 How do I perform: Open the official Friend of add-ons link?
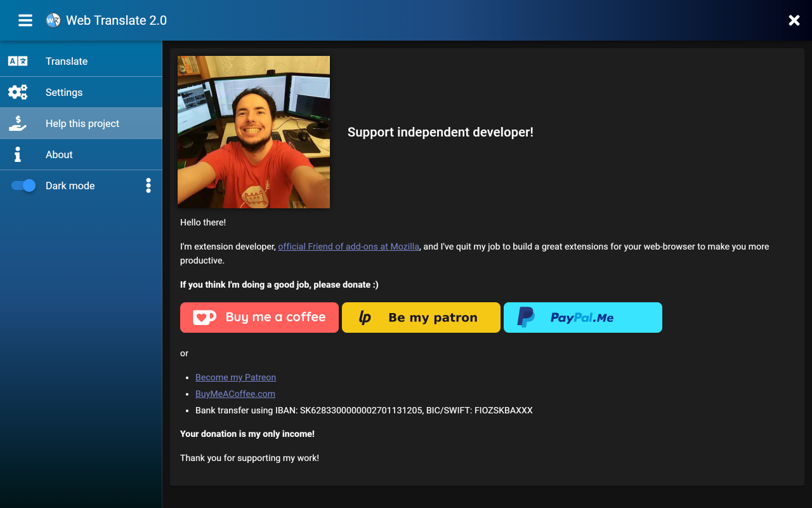(x=348, y=246)
